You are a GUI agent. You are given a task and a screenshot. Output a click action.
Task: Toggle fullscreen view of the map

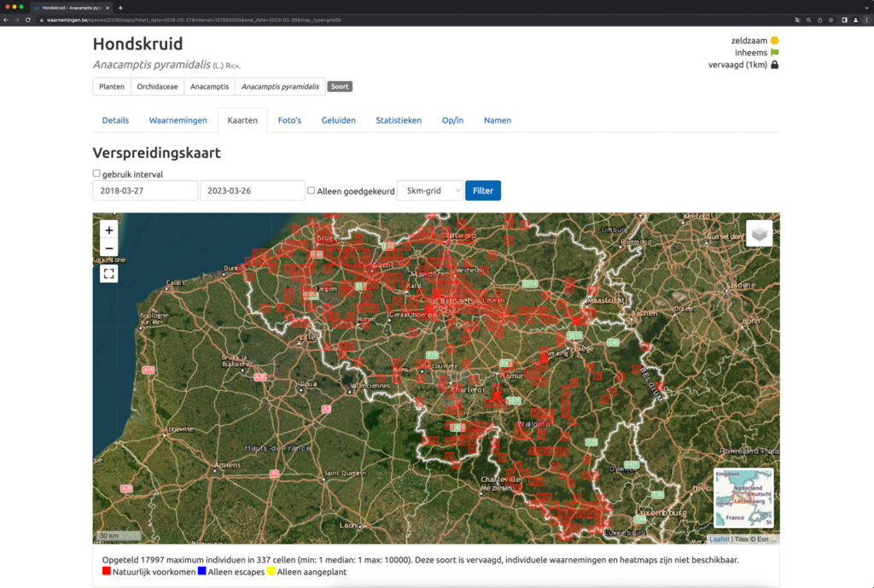(x=108, y=274)
